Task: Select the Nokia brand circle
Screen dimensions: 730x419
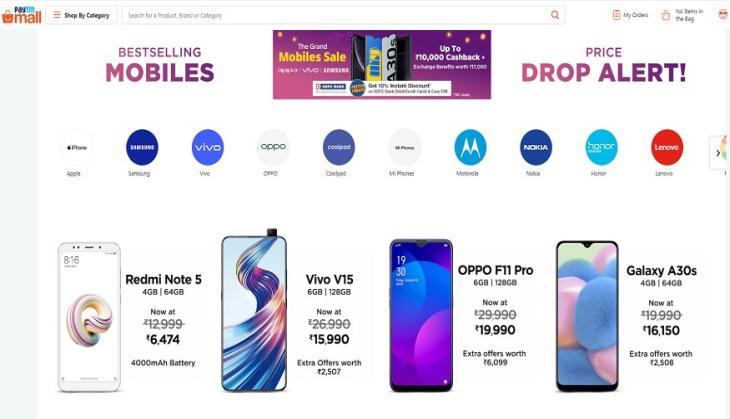Action: (x=536, y=147)
